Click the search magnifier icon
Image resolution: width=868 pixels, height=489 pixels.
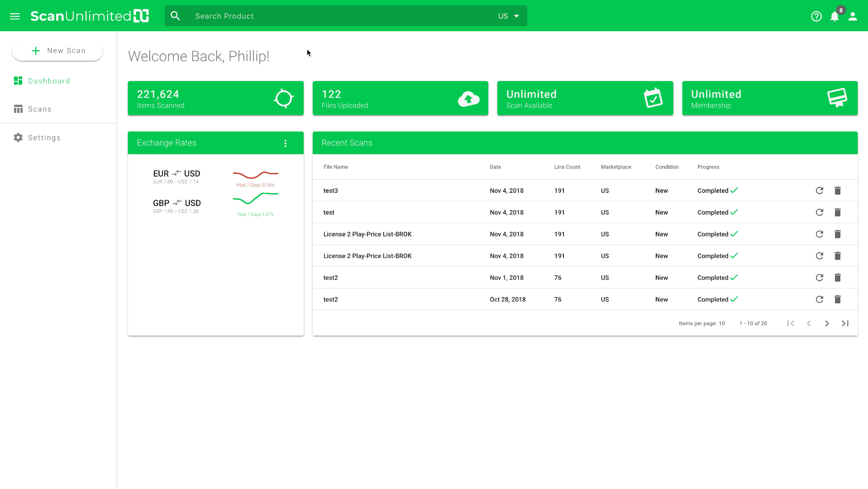[x=175, y=16]
